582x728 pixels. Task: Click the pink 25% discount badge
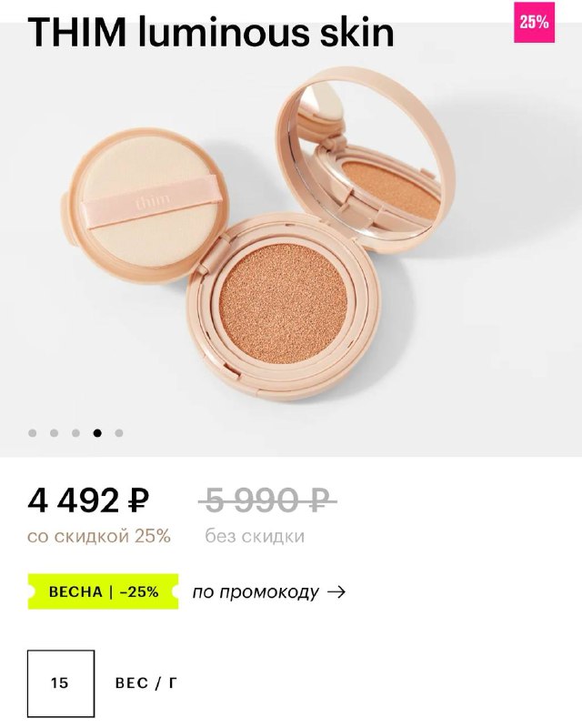click(x=534, y=22)
